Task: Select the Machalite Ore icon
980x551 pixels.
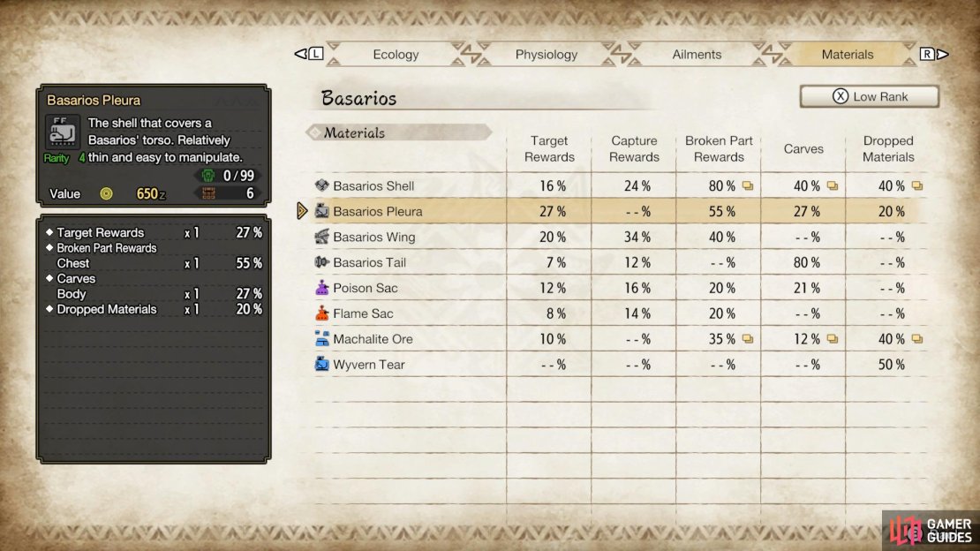Action: 322,338
